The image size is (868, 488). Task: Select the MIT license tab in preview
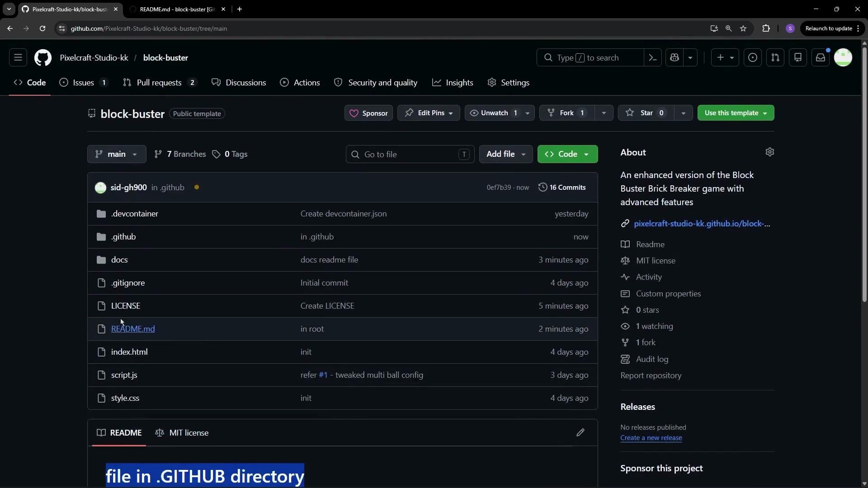point(182,433)
